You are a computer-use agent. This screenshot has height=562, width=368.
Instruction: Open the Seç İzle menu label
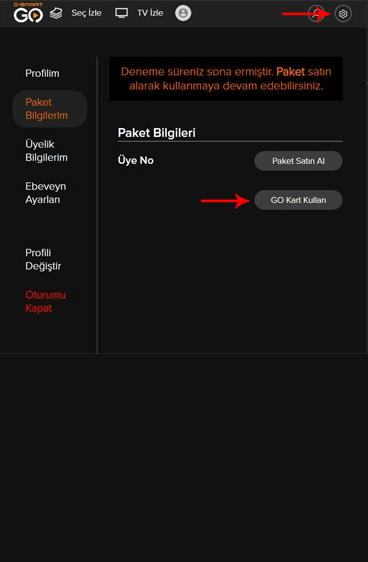click(x=86, y=13)
